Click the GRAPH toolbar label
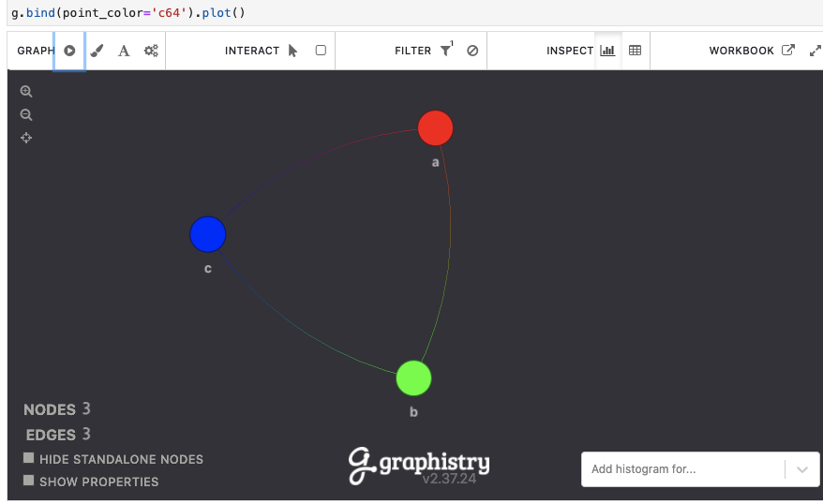The image size is (823, 504). coord(36,51)
